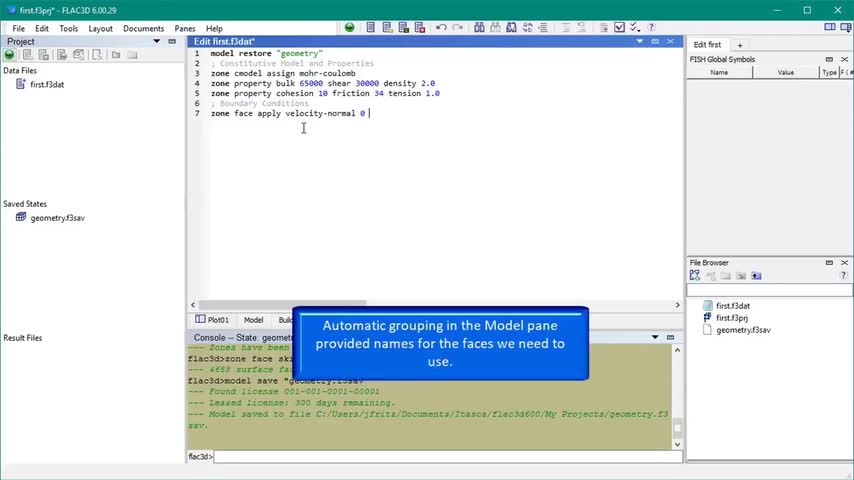Open the Edit menu

coord(42,28)
